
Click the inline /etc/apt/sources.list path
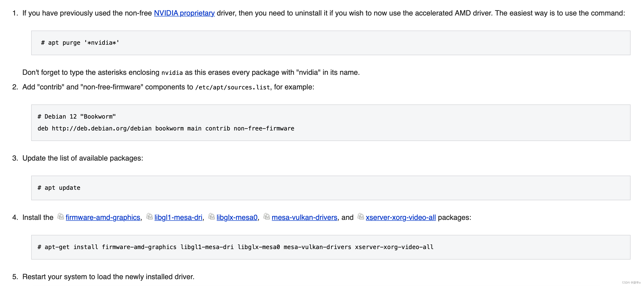click(x=232, y=87)
